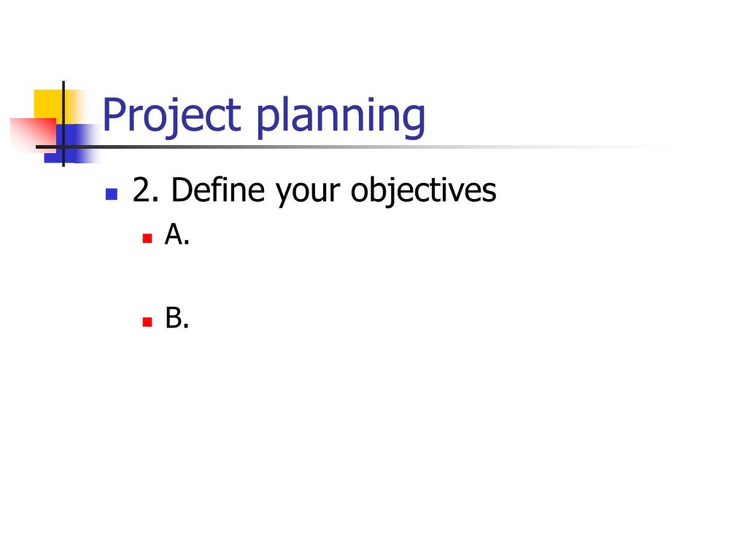Select the "B." sub-item label
The height and width of the screenshot is (560, 747).
(177, 318)
